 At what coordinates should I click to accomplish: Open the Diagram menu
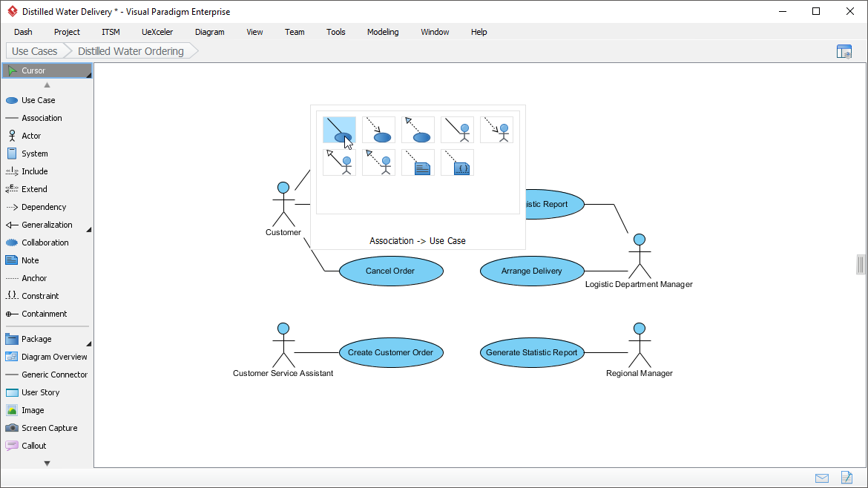click(210, 32)
